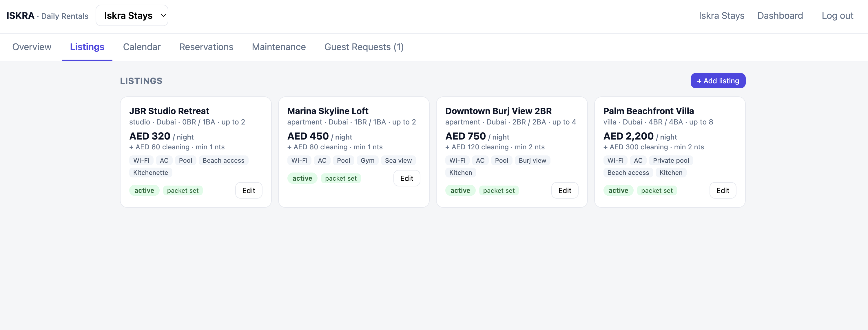Click the JBR Studio Retreat title
This screenshot has width=868, height=330.
pos(169,111)
